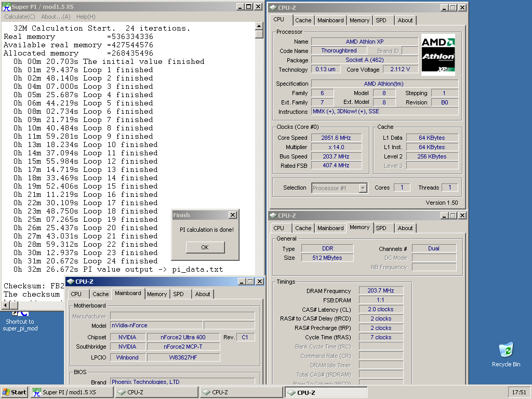Activate the active third CPU-Z taskbar button

point(326,392)
